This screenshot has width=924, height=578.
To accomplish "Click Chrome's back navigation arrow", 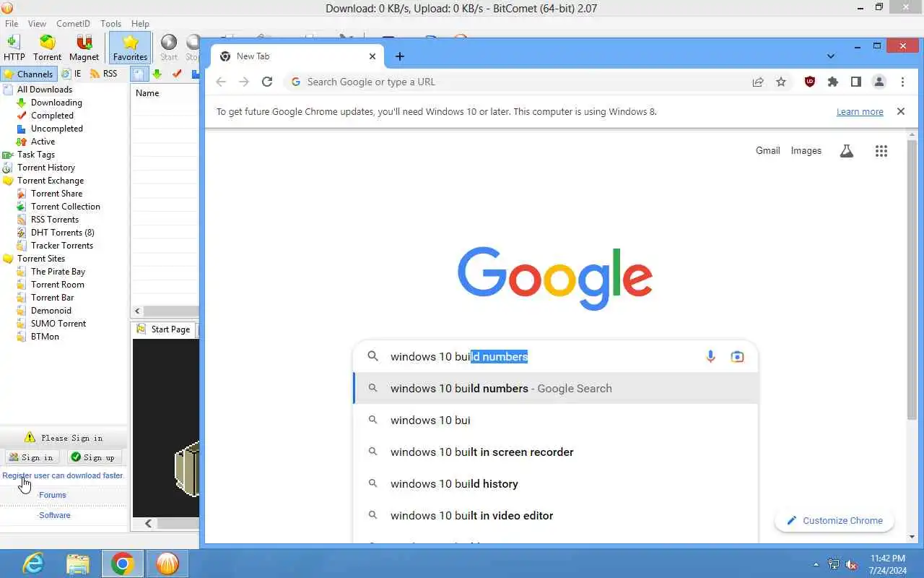I will (221, 82).
